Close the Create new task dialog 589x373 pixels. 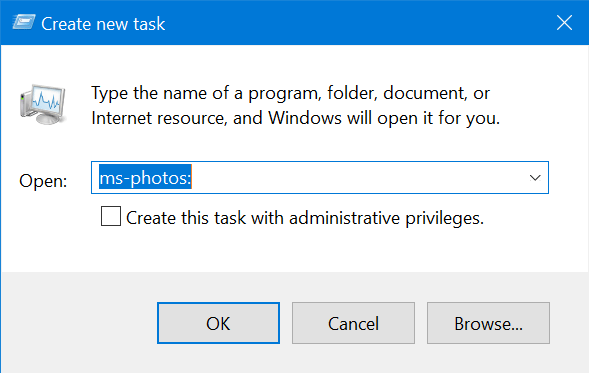coord(564,23)
